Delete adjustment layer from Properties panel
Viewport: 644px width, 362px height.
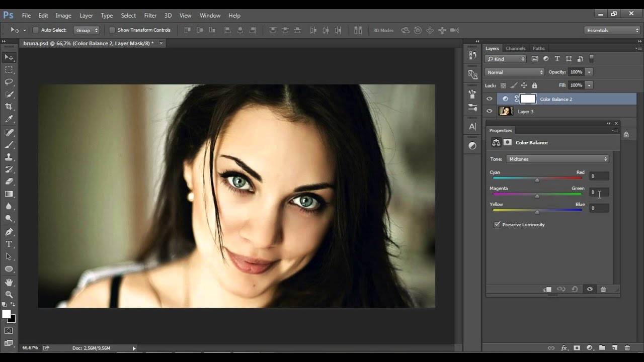tap(603, 289)
